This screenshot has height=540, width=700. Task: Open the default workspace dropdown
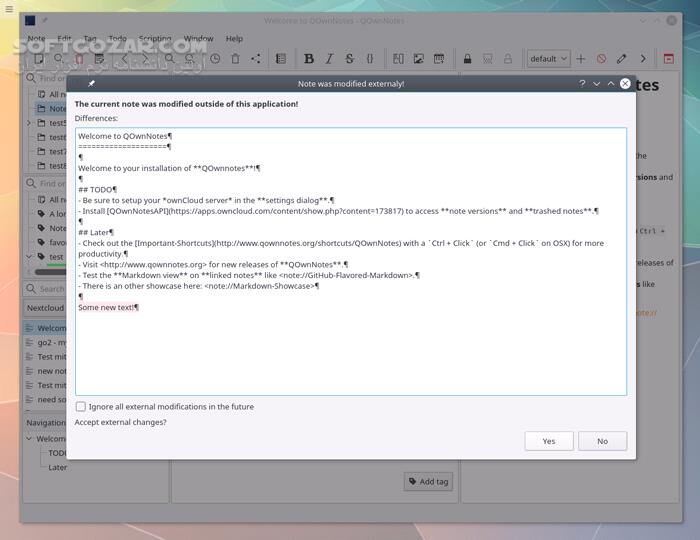549,59
